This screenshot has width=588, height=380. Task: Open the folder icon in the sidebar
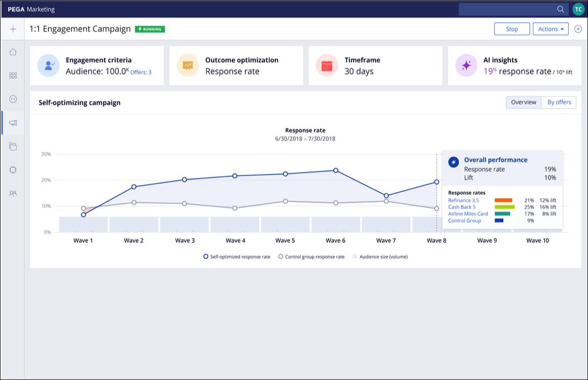[x=13, y=147]
